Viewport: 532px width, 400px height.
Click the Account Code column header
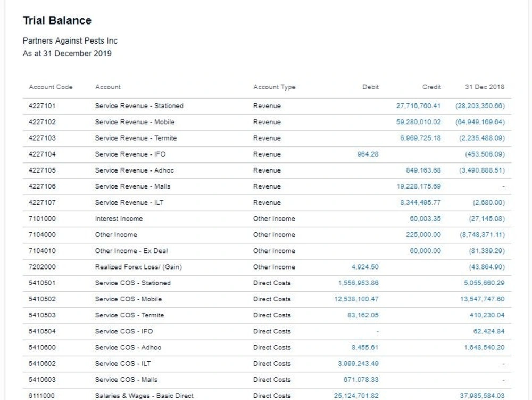pos(51,87)
